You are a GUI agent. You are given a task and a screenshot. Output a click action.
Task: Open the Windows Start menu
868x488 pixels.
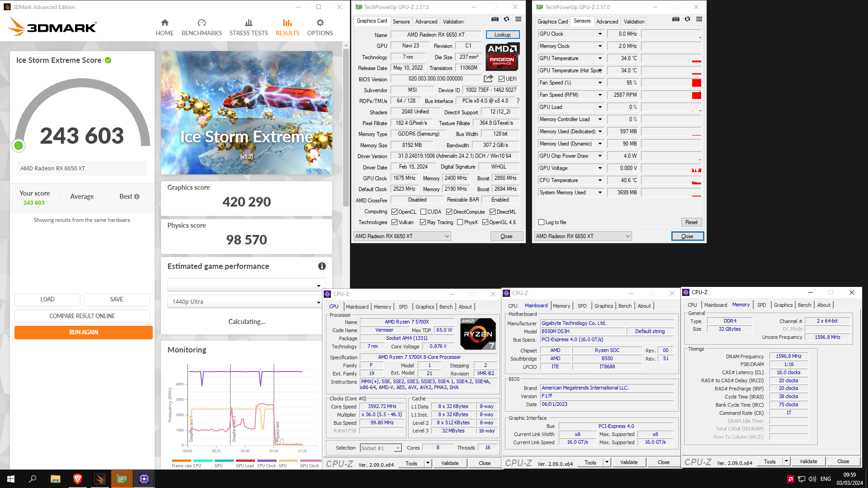pos(11,479)
